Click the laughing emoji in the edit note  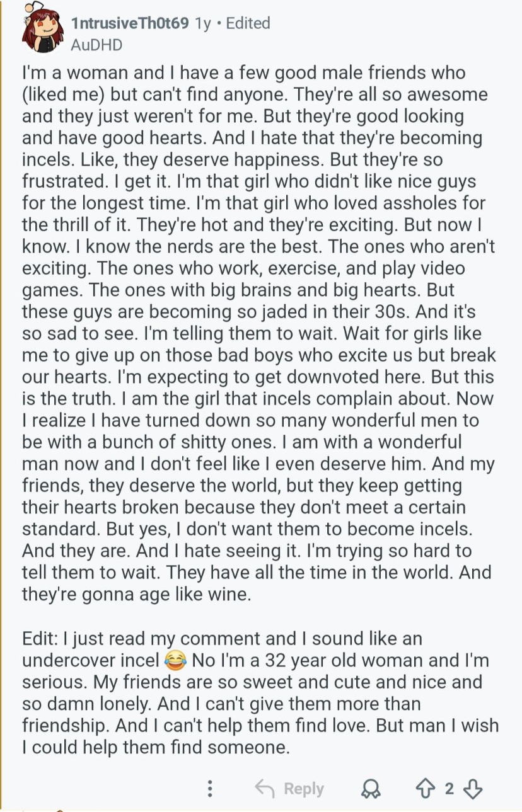click(175, 661)
